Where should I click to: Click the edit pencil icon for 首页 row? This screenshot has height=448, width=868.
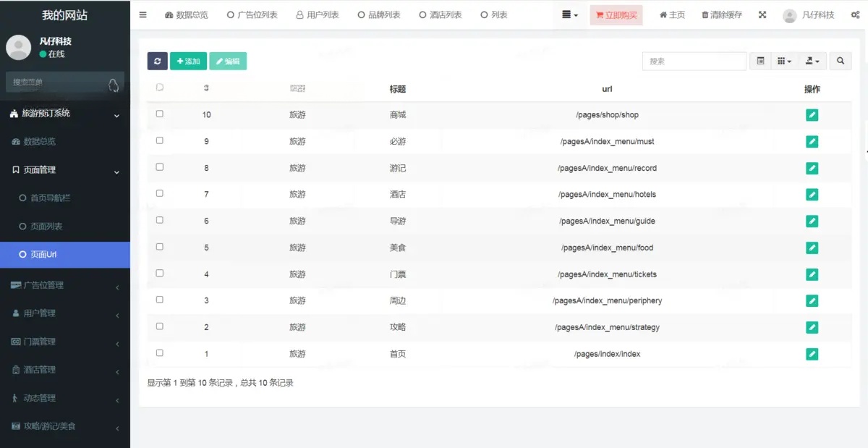point(812,354)
